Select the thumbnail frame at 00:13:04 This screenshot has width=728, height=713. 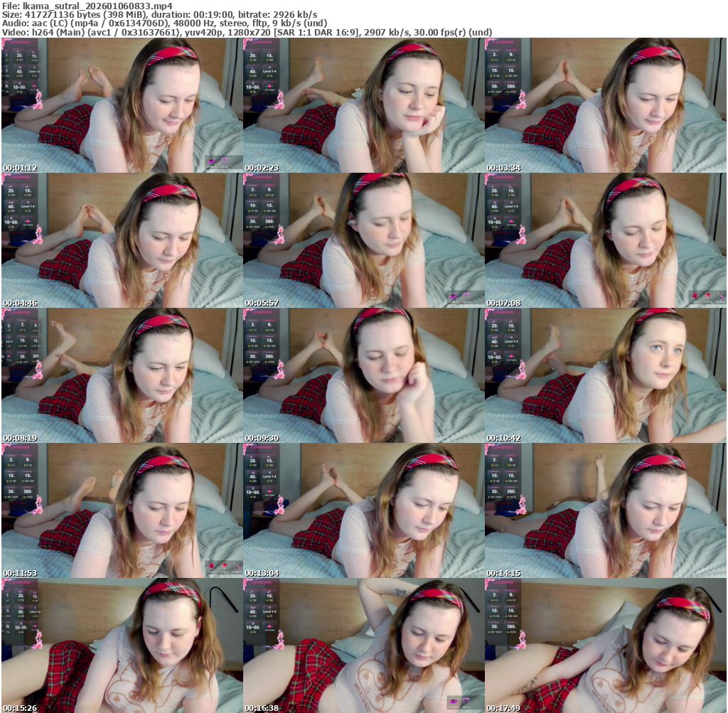pos(363,510)
